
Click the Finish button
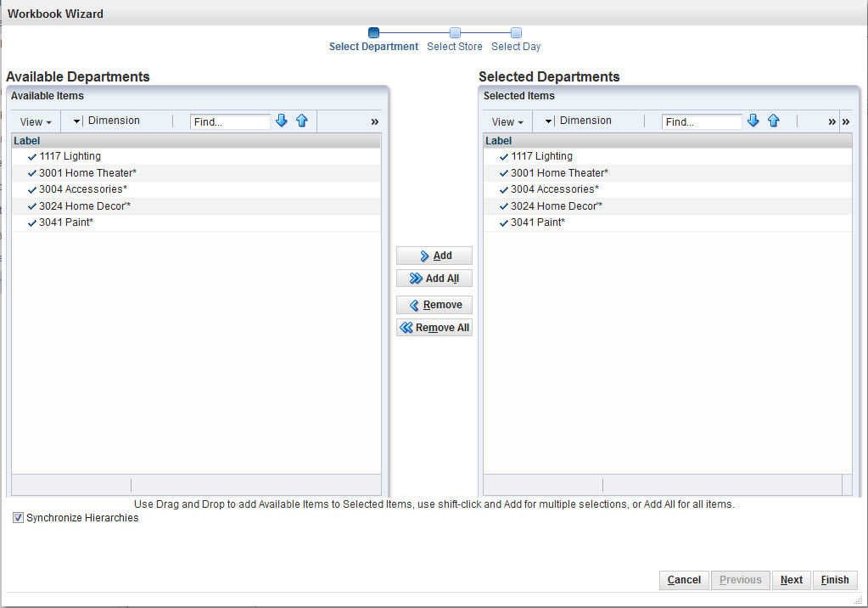835,580
